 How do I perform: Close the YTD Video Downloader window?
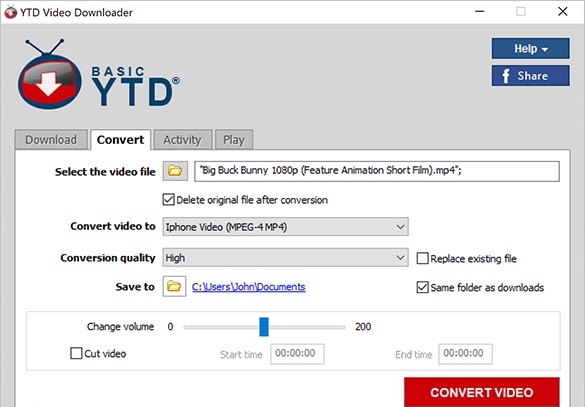tap(563, 12)
